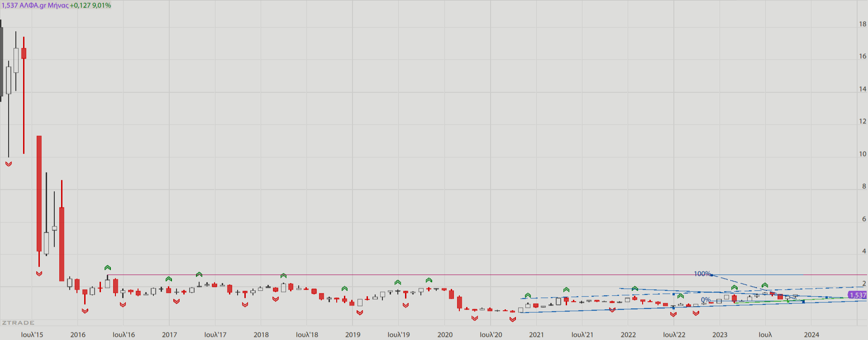868x340 pixels.
Task: Pick the green up marker at Ιουλ'19
Action: [x=398, y=283]
